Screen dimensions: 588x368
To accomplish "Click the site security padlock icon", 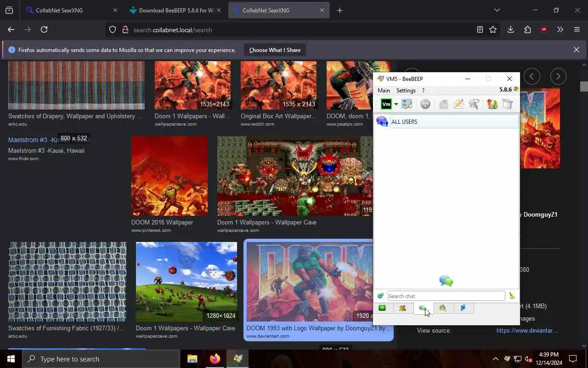I will coord(125,29).
